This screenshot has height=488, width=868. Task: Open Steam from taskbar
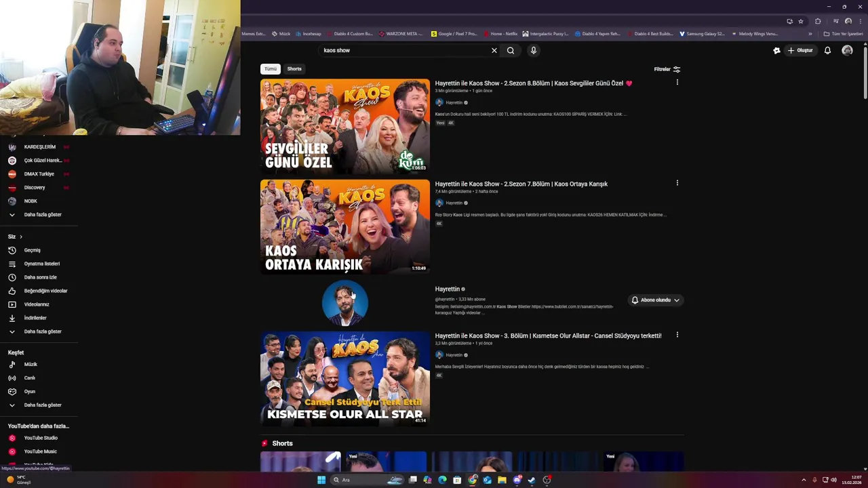tap(532, 480)
